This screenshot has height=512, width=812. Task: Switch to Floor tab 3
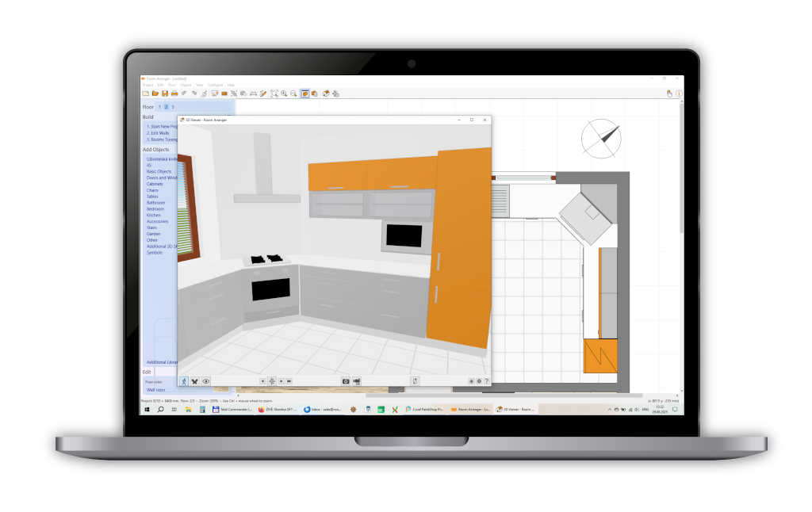173,106
